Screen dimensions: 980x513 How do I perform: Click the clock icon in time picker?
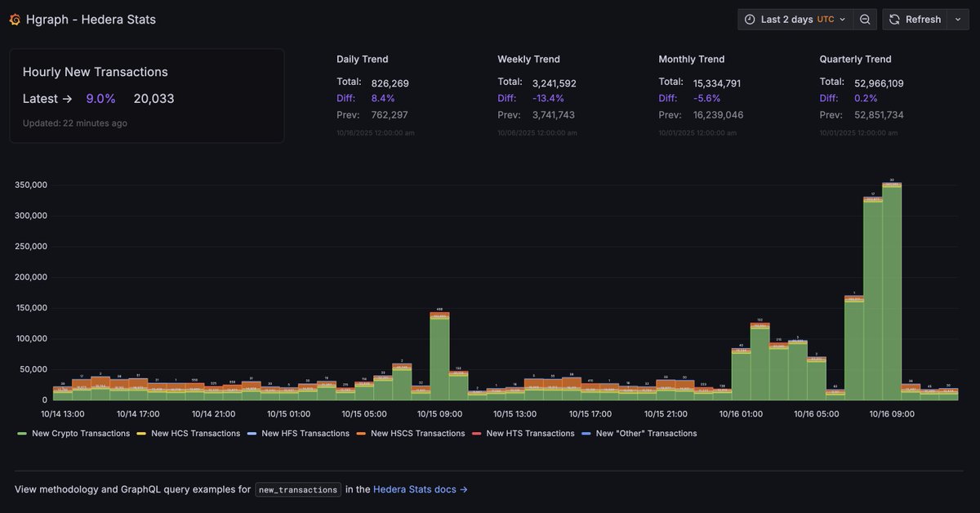(x=750, y=20)
